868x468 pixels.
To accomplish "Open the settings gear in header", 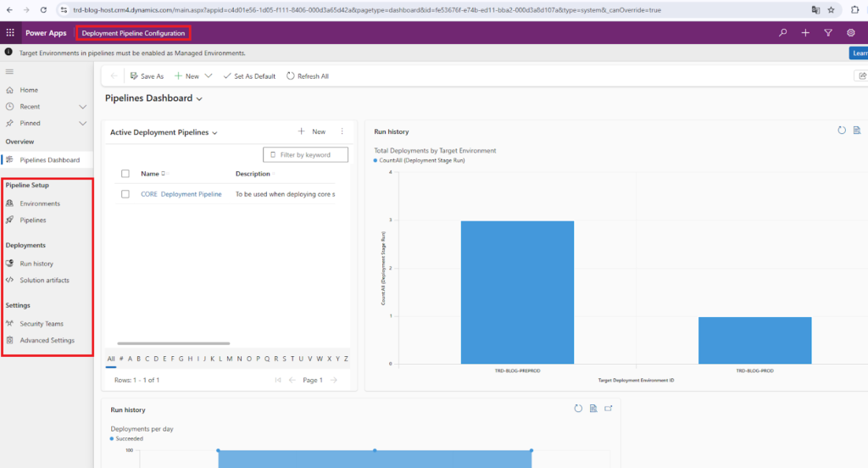I will (851, 33).
